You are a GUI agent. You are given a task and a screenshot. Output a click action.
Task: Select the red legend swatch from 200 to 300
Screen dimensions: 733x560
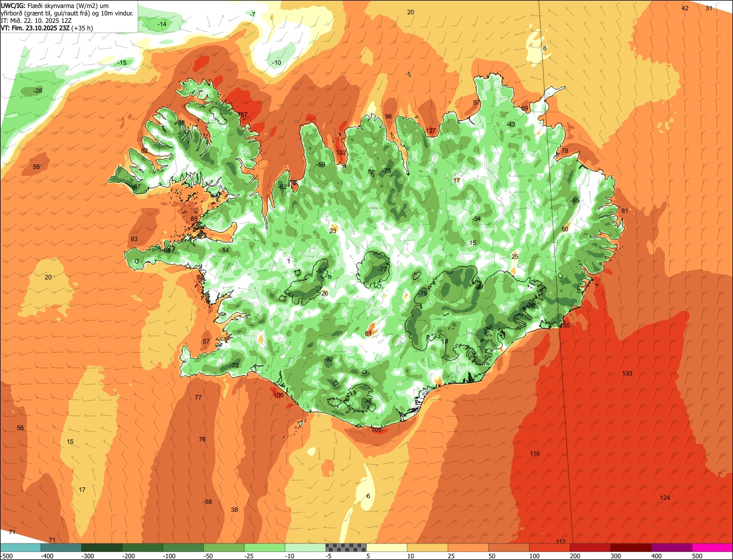point(590,547)
